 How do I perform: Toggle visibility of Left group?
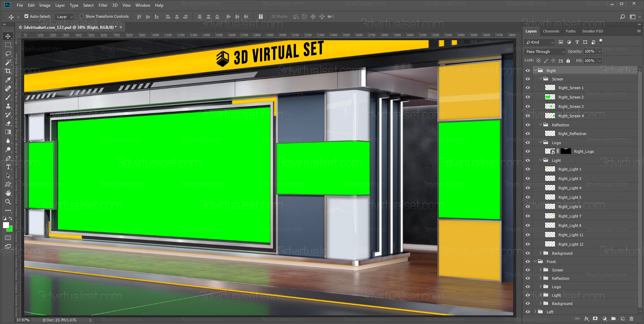coord(528,312)
